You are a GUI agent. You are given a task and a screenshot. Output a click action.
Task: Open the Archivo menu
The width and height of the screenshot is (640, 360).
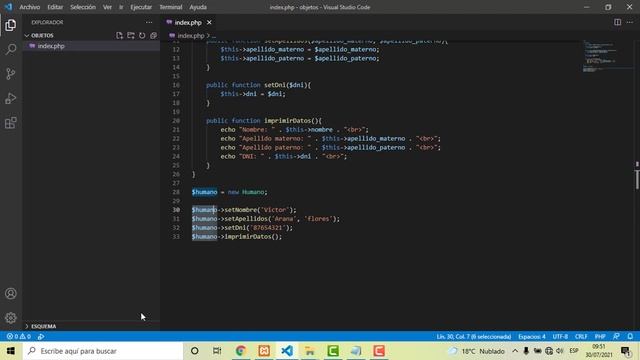click(x=30, y=7)
